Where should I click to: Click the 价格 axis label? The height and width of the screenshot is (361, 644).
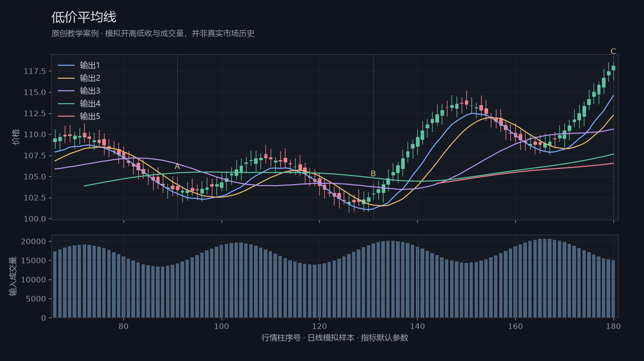(x=16, y=137)
